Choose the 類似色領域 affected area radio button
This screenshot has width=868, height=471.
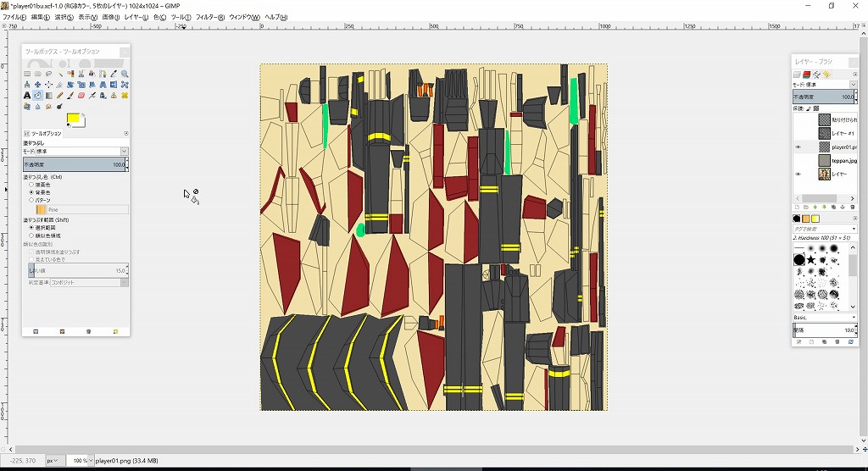pyautogui.click(x=31, y=235)
